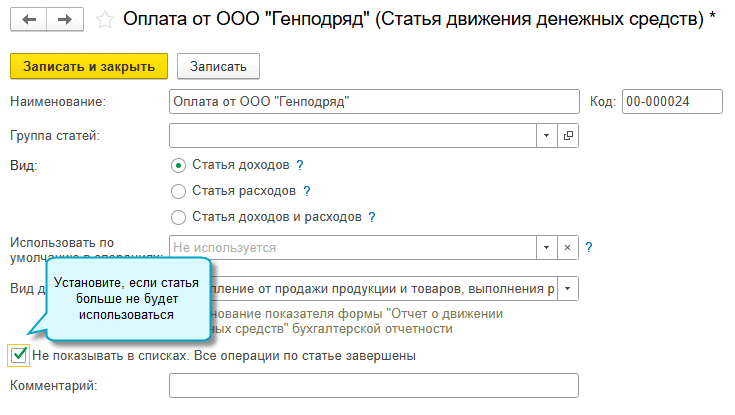735x415 pixels.
Task: Click the Вид движения field with Поступление text
Action: pos(382,288)
